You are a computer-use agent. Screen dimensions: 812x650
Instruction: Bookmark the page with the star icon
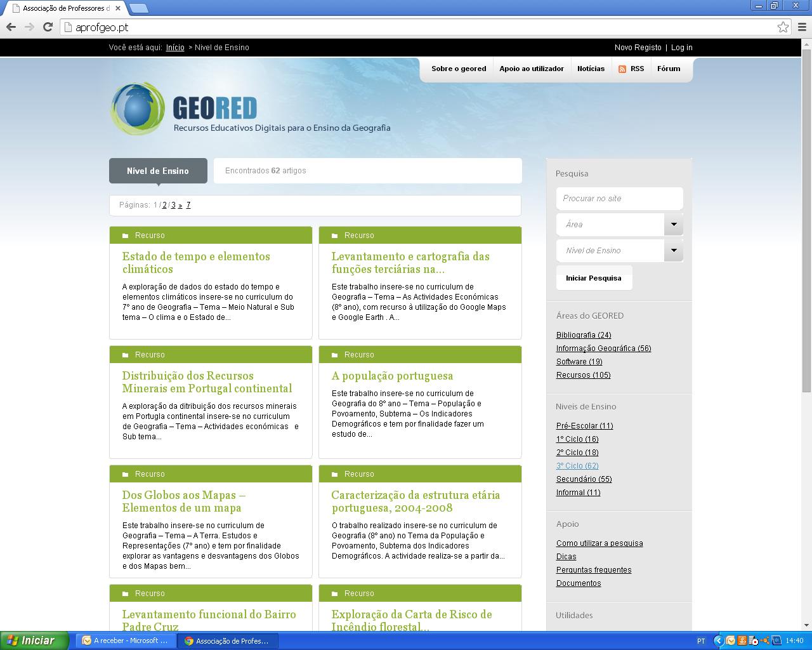pyautogui.click(x=783, y=27)
